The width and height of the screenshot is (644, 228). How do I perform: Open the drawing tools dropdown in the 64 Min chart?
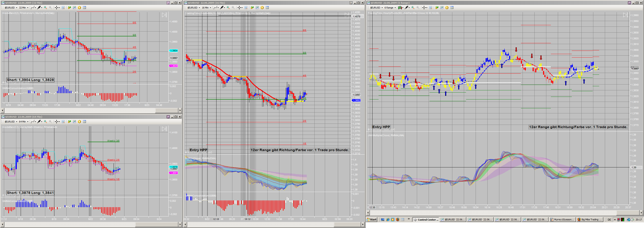coord(40,122)
